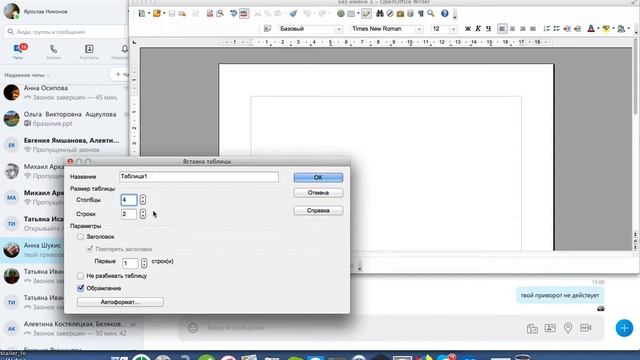Expand the New document dropdown arrow
The width and height of the screenshot is (640, 360).
149,13
